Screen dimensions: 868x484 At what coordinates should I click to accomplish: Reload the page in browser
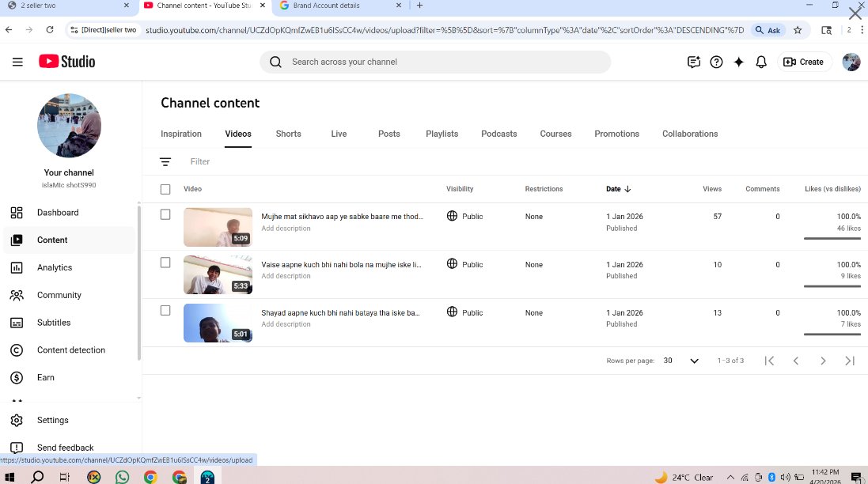50,30
